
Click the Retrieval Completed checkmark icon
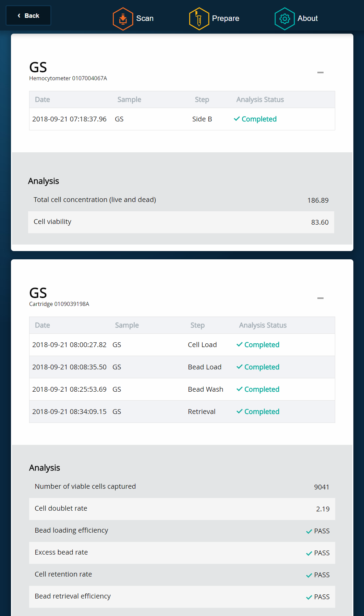tap(239, 411)
